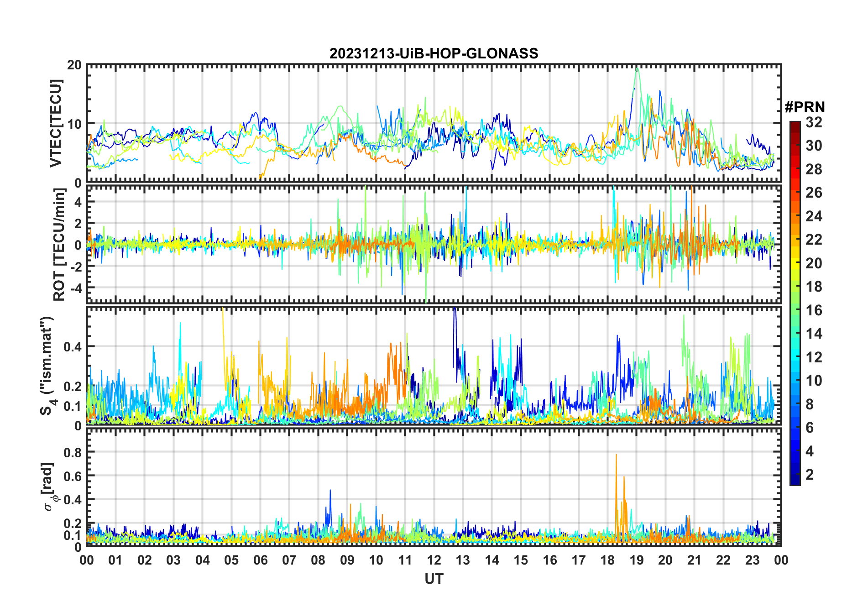The width and height of the screenshot is (868, 607).
Task: Click sigma phi y-axis tick label 0.8
Action: coord(72,452)
